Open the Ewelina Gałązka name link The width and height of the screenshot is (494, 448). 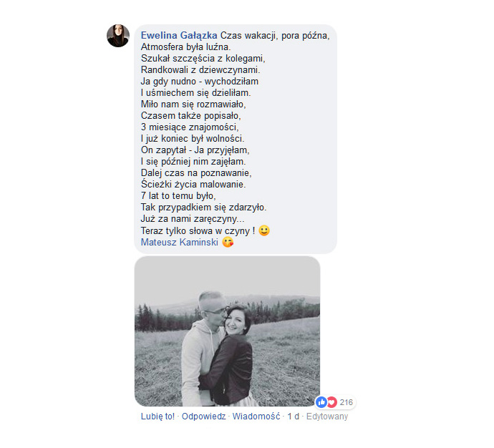(x=179, y=35)
